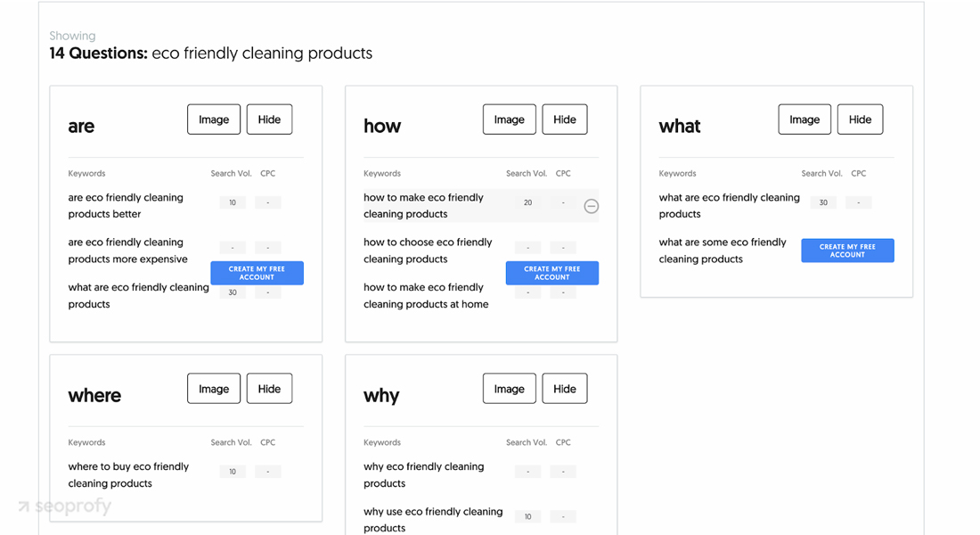Select keyword 'where to buy eco friendly cleaning products'
Image resolution: width=980 pixels, height=535 pixels.
[128, 475]
